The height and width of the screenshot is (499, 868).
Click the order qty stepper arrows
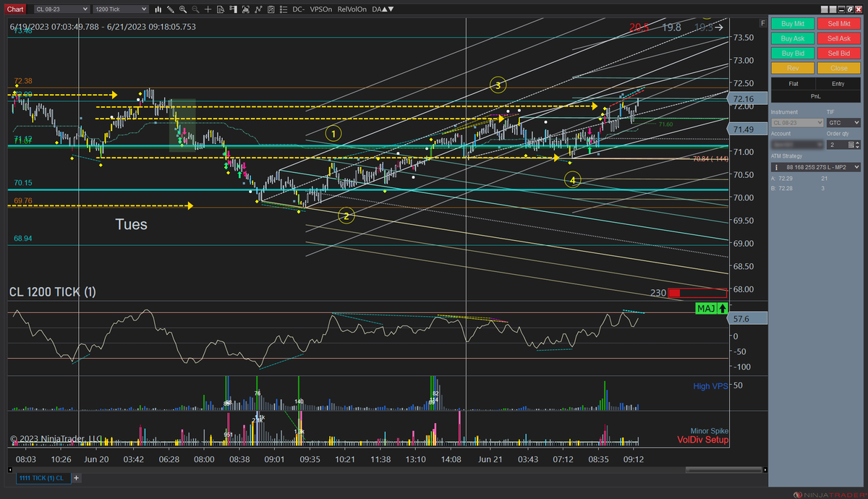857,145
